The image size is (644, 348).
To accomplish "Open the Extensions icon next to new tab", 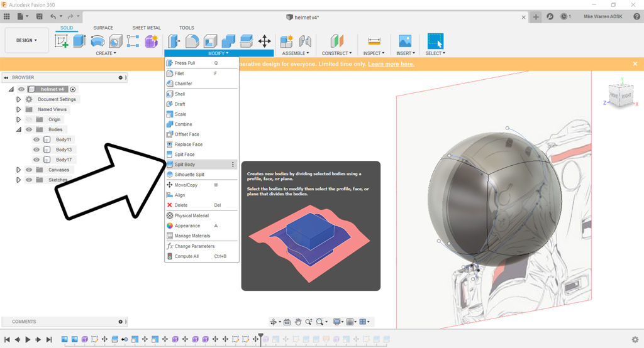I will (x=550, y=16).
